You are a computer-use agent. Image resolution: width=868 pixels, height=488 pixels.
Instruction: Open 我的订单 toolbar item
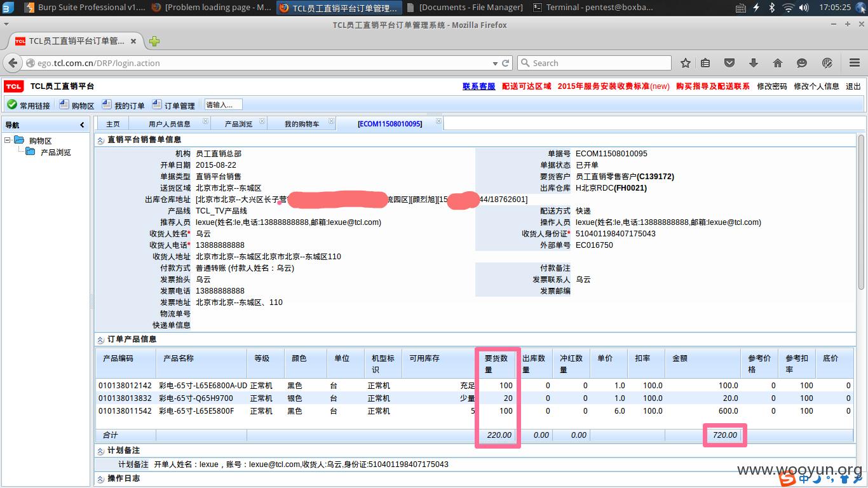(123, 105)
